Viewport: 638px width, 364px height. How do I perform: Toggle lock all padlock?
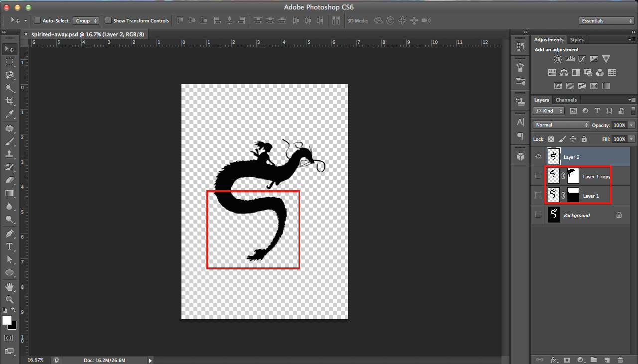(x=584, y=139)
